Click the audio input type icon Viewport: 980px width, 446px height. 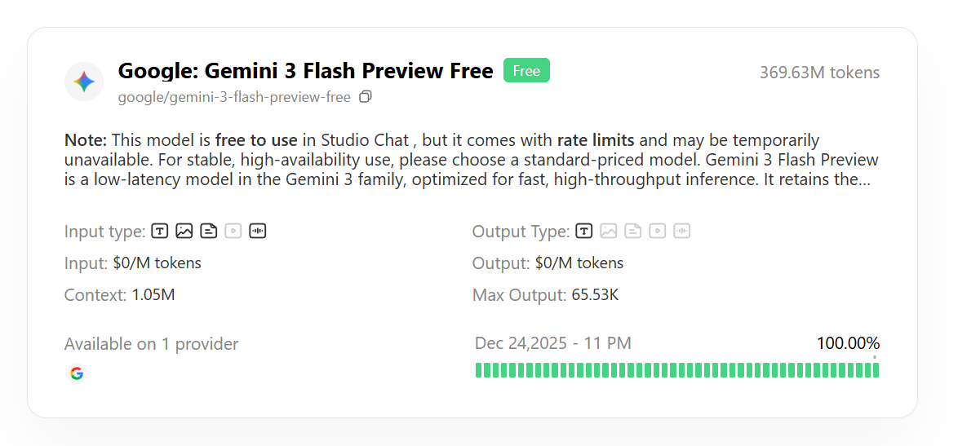click(258, 232)
